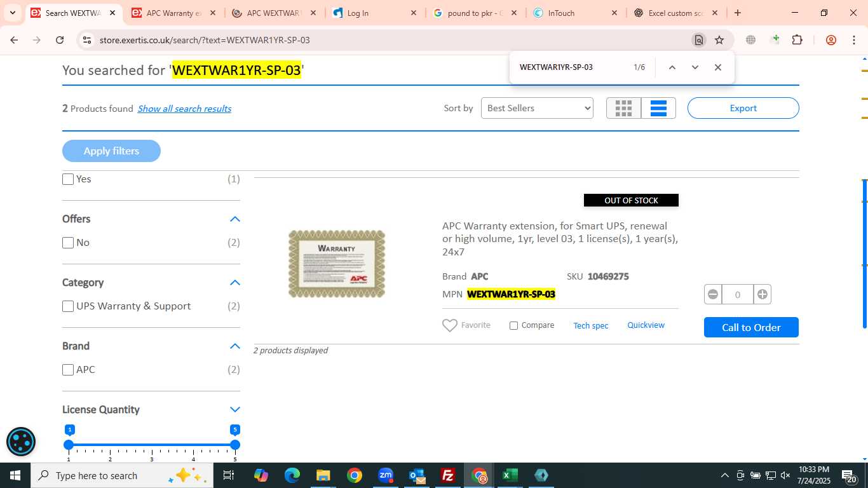Collapse the Offers filter section

click(234, 219)
